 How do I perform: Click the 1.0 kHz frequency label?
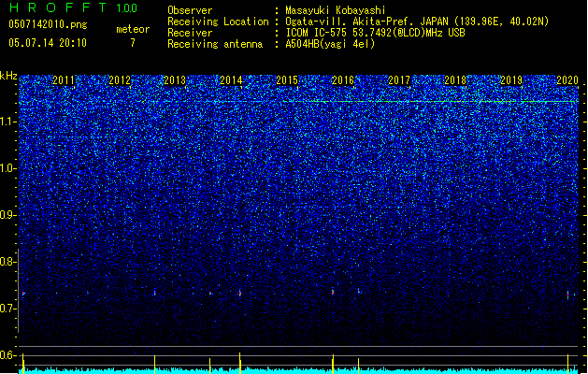pos(8,168)
